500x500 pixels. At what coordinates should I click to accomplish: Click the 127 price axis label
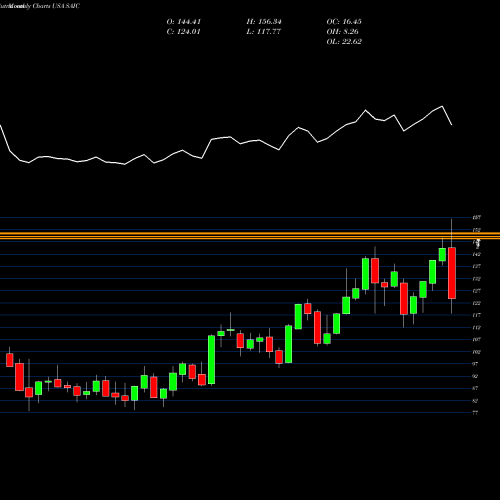[x=477, y=291]
